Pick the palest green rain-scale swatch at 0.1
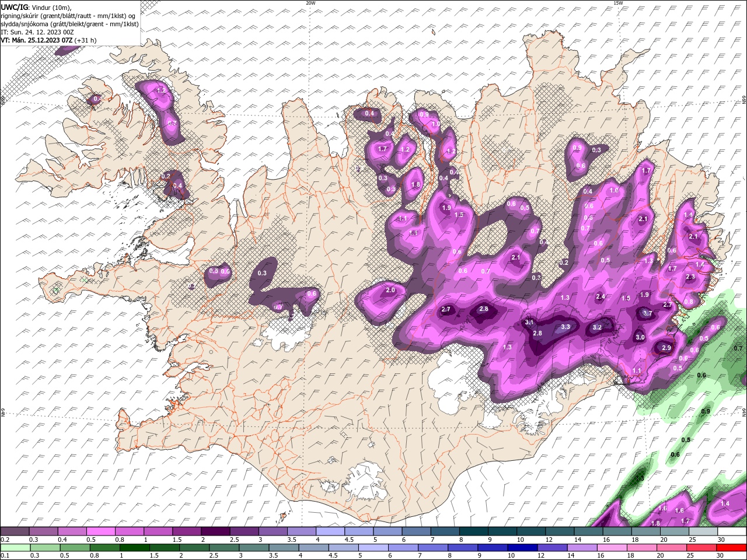Viewport: 747px width, 560px height. pyautogui.click(x=15, y=547)
